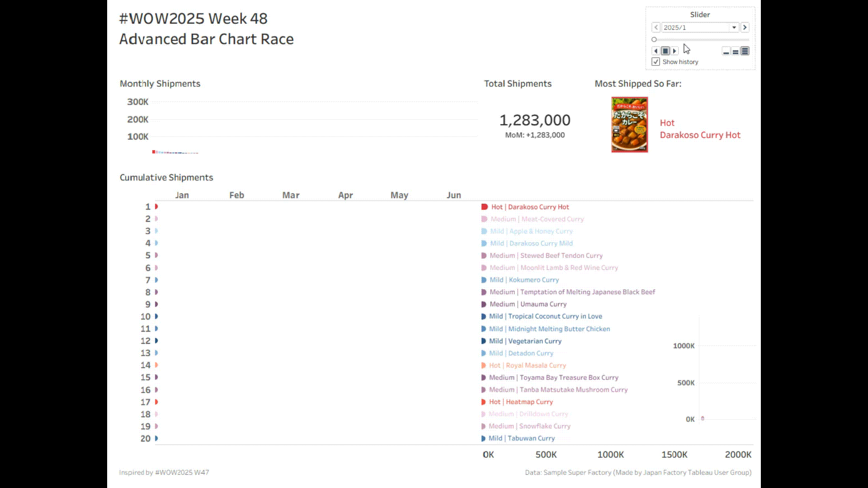This screenshot has height=488, width=868.
Task: Go to next page with right arrow
Action: pos(745,28)
